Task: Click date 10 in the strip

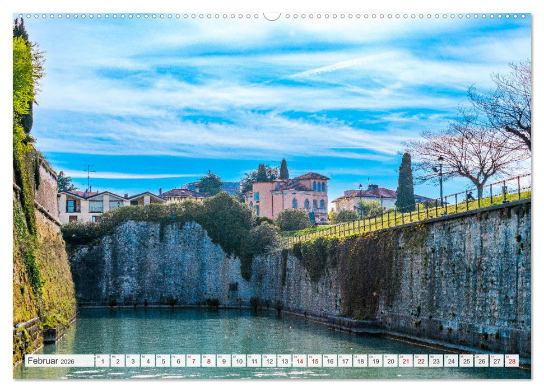Action: [239, 363]
